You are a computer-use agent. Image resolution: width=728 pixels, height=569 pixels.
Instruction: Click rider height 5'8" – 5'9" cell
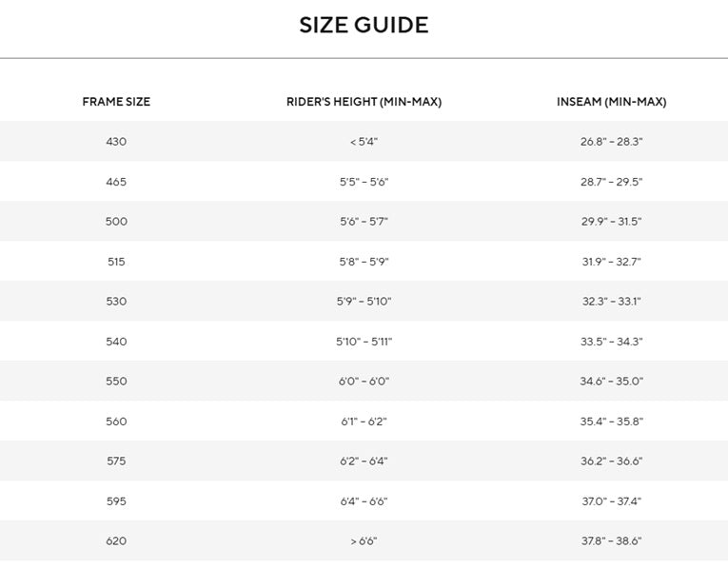364,262
